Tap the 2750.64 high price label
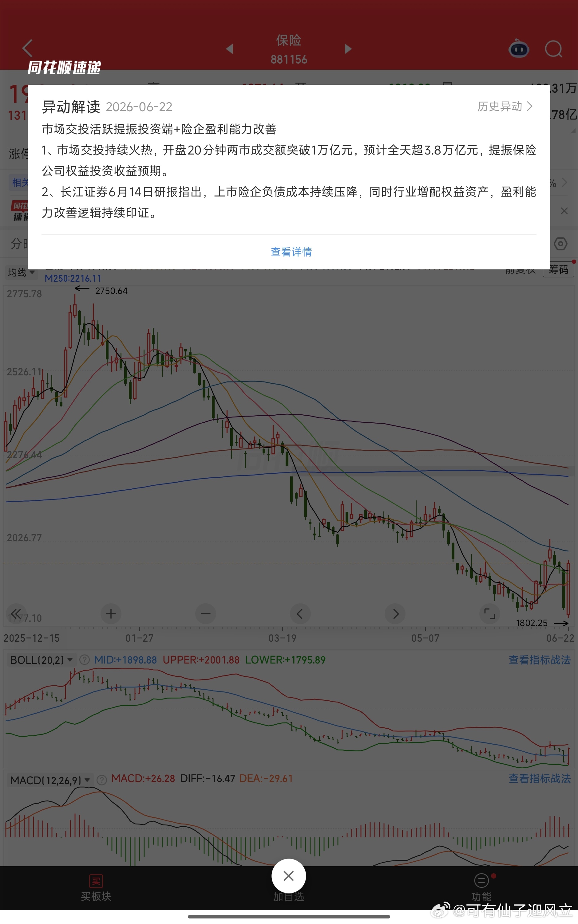Viewport: 578px width, 924px height. [x=111, y=291]
